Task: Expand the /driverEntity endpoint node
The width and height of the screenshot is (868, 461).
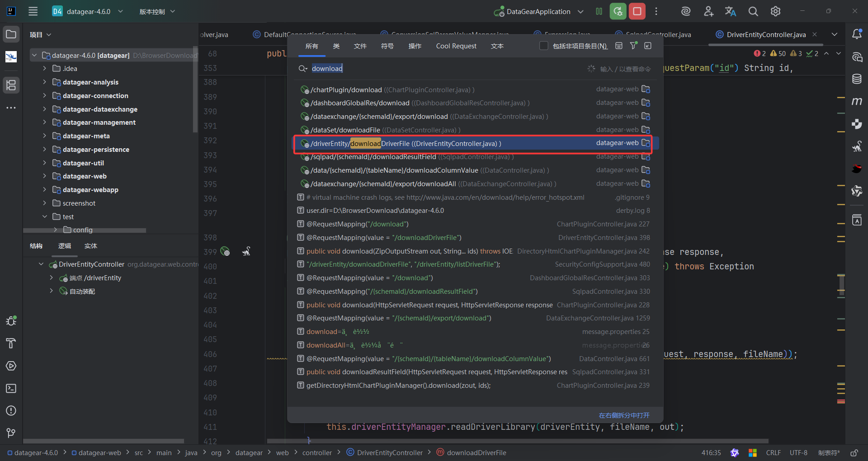Action: tap(52, 278)
